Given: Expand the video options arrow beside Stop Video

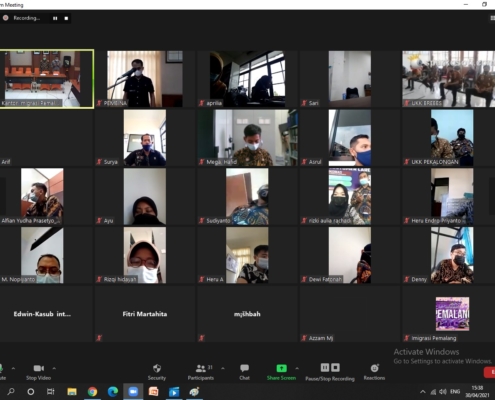Looking at the screenshot, I should [54, 368].
